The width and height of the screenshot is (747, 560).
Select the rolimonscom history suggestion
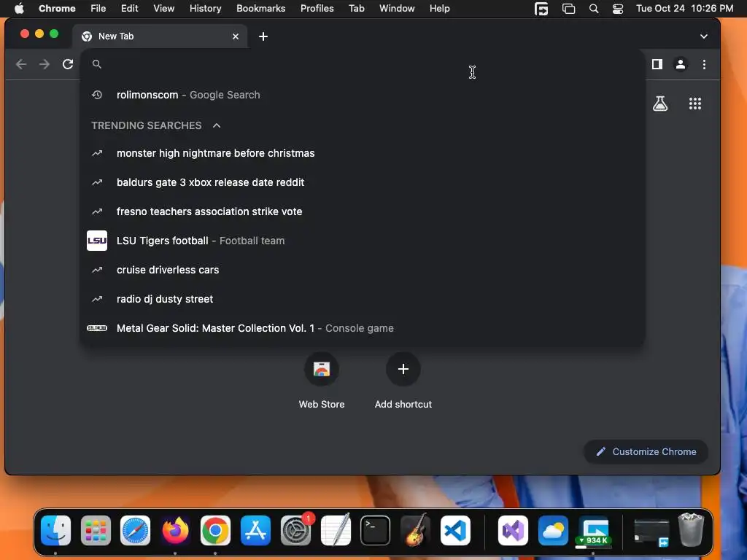(362, 95)
